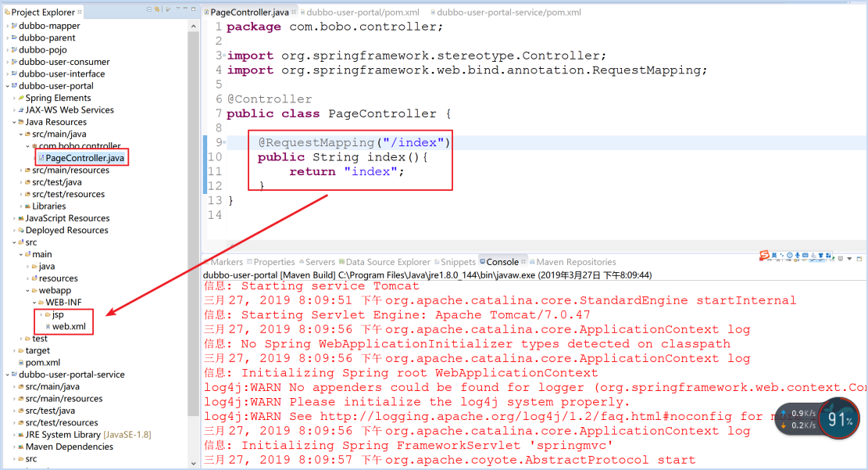This screenshot has width=868, height=470.
Task: Click the JAX-WS Web Services icon
Action: coord(21,110)
